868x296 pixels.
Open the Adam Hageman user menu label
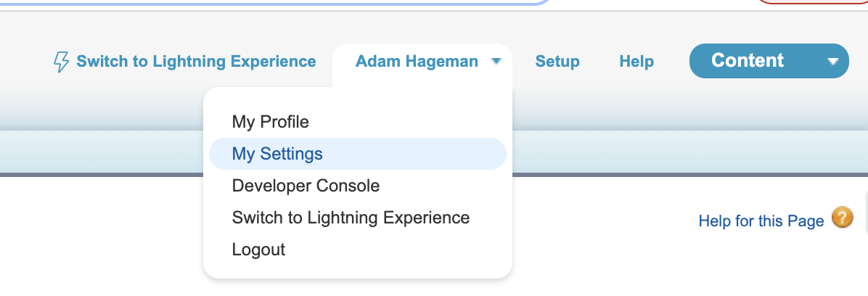[417, 62]
